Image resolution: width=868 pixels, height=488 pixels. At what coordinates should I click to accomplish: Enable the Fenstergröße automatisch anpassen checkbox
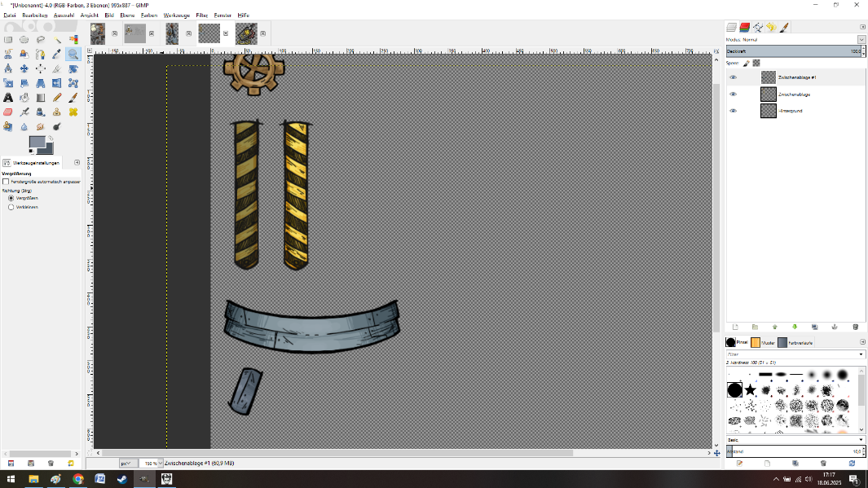7,182
